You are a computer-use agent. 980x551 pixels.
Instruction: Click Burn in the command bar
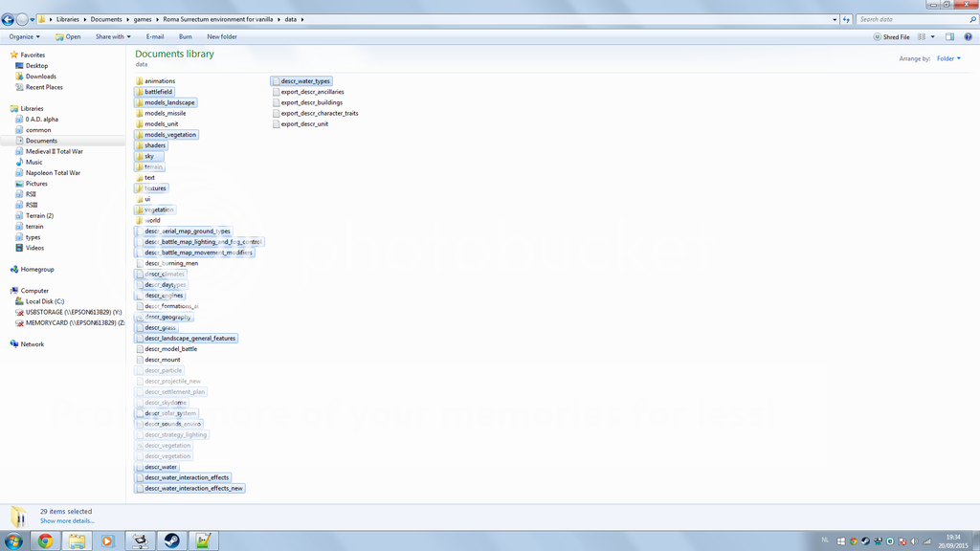[x=185, y=36]
